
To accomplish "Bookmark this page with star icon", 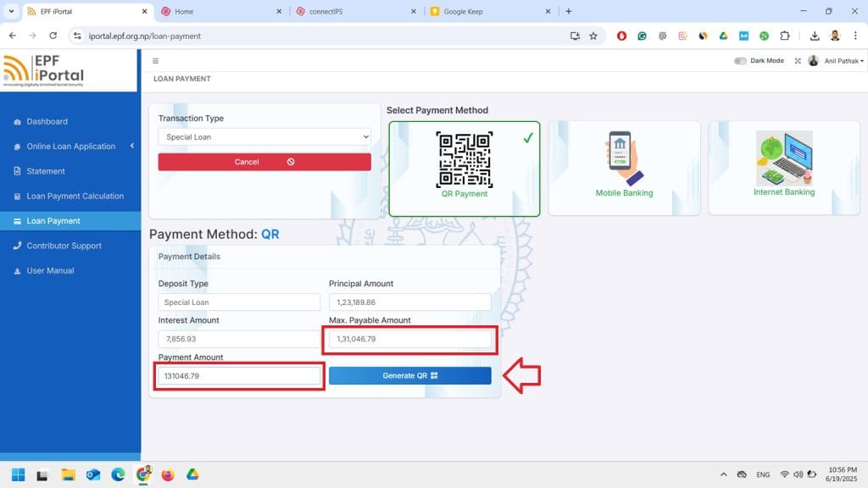I will 593,36.
